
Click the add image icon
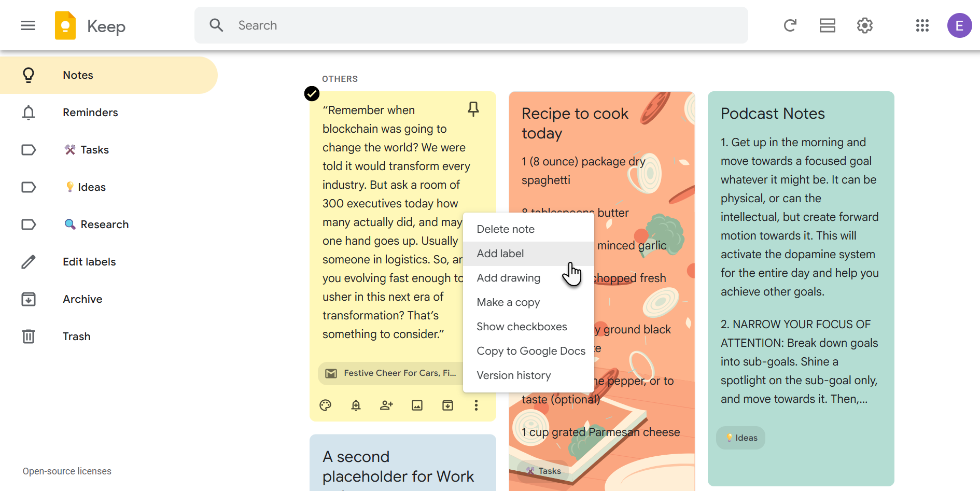click(417, 405)
